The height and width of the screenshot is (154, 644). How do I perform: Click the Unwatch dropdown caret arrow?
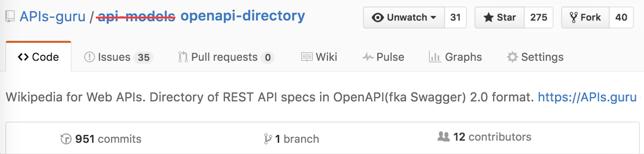(433, 18)
